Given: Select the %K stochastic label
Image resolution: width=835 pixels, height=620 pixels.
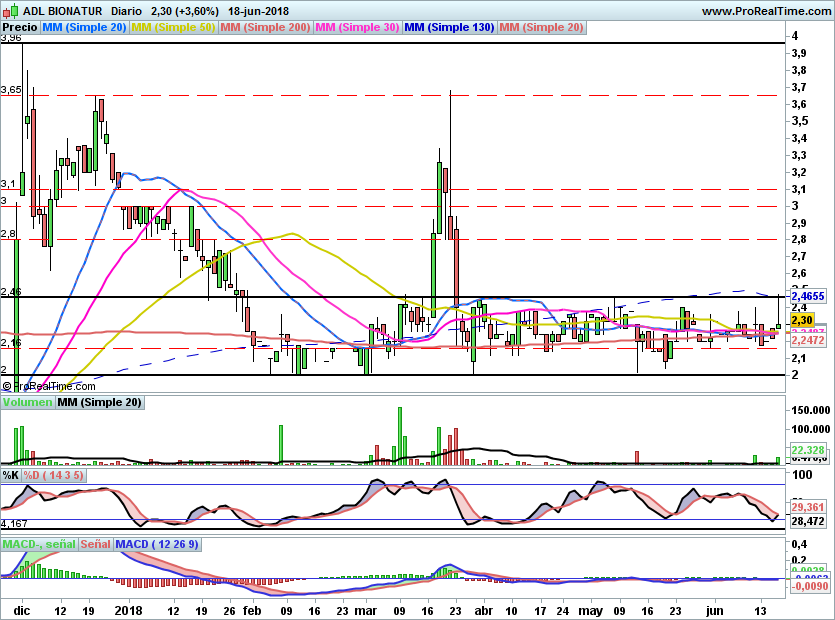Looking at the screenshot, I should tap(11, 475).
